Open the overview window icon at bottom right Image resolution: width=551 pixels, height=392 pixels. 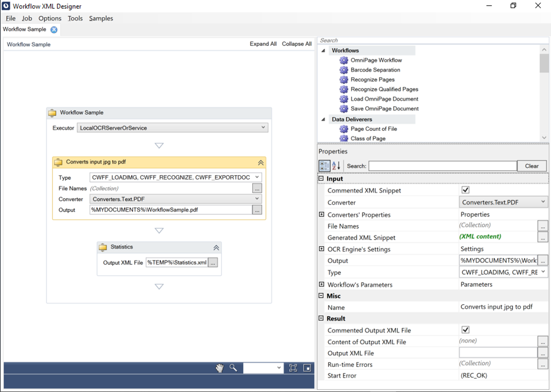click(307, 368)
